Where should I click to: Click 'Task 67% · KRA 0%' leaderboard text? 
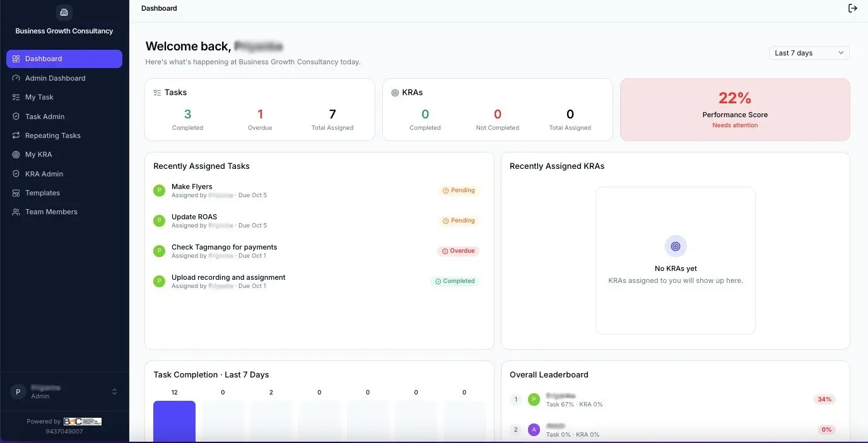pyautogui.click(x=574, y=405)
